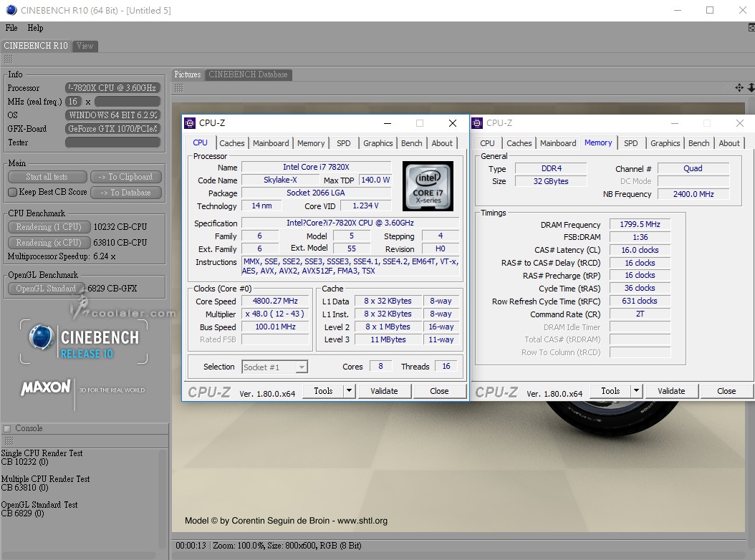755x560 pixels.
Task: Click the empty MHz real frequency field
Action: 127,102
